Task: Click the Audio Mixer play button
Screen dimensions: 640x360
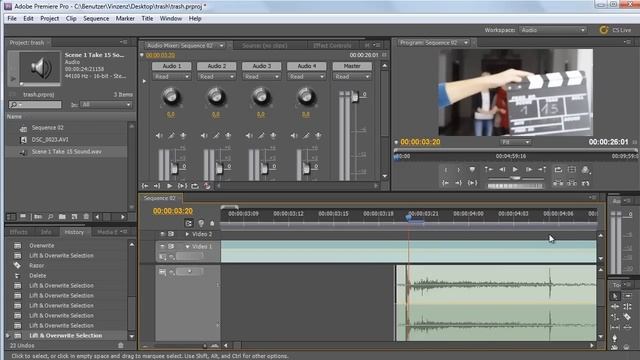Action: (x=169, y=186)
